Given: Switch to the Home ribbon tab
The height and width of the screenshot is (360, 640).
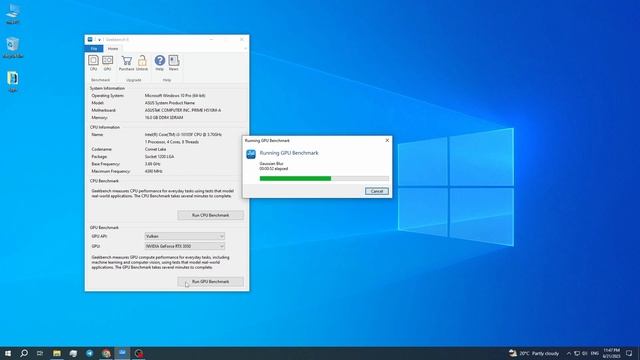Looking at the screenshot, I should tap(113, 49).
